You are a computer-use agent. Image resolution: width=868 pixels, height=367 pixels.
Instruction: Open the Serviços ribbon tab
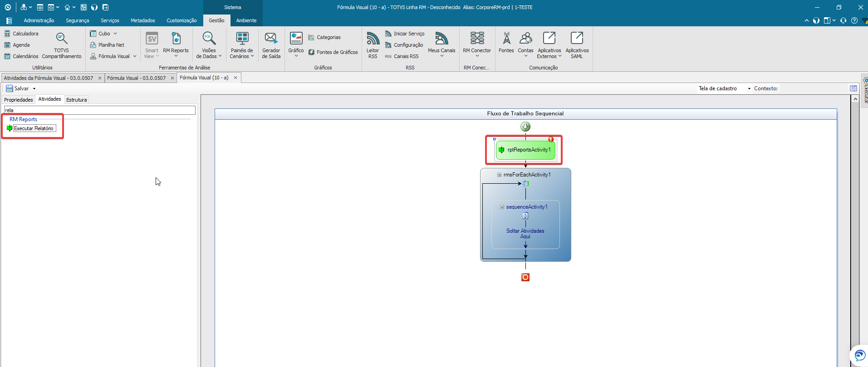(x=110, y=20)
